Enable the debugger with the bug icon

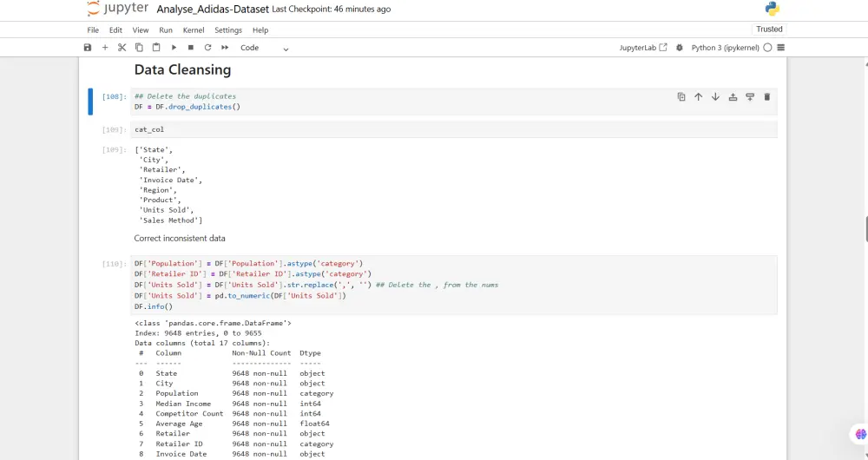click(680, 48)
